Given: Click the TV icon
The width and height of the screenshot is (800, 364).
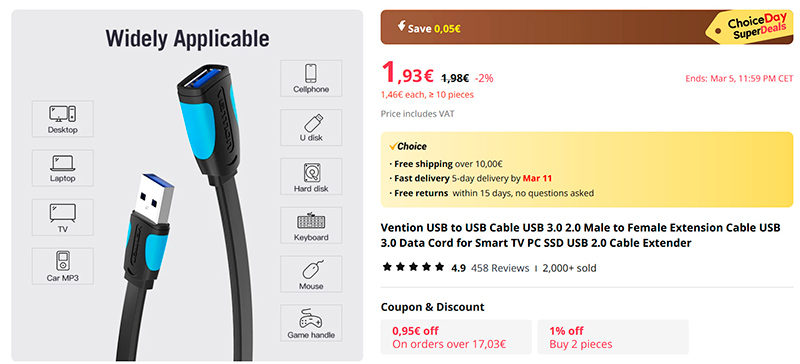Looking at the screenshot, I should click(63, 212).
